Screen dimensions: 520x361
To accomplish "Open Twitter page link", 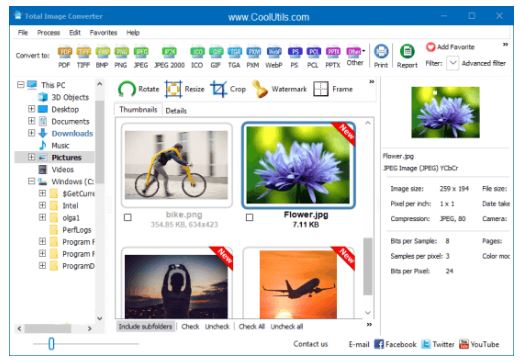I will click(x=438, y=344).
